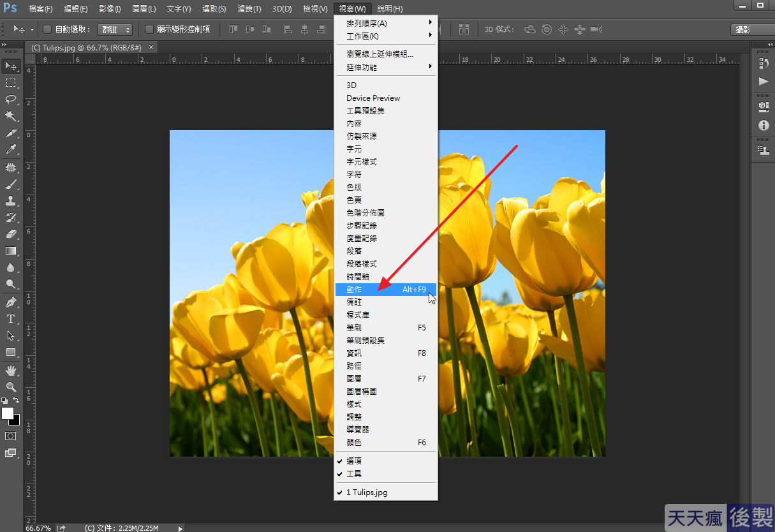Open the 檔案(F) menu
This screenshot has width=775, height=532.
point(41,9)
